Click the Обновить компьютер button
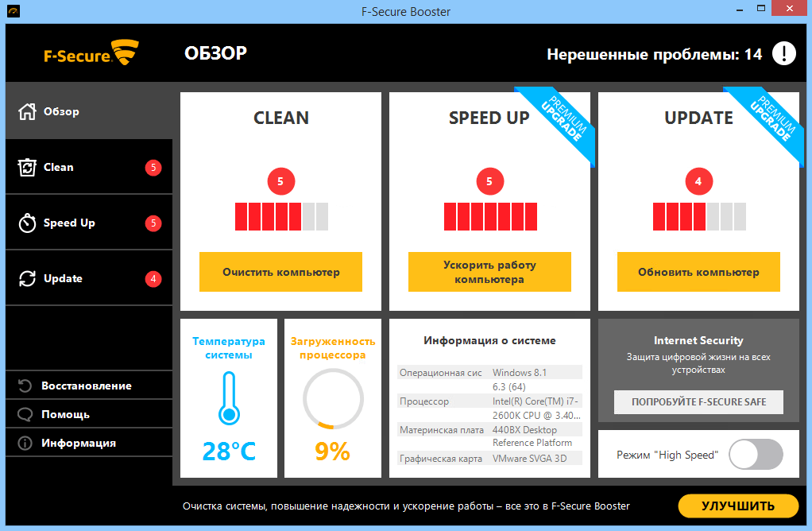The height and width of the screenshot is (531, 812). tap(698, 272)
